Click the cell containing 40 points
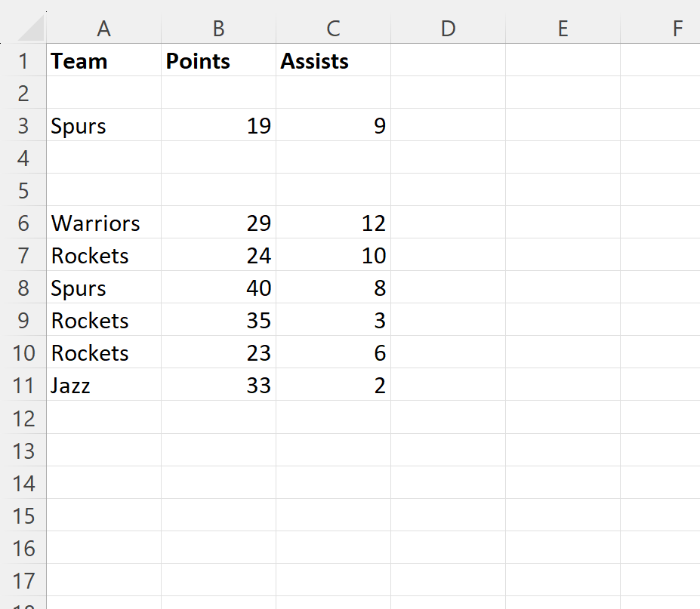This screenshot has width=700, height=609. (218, 288)
